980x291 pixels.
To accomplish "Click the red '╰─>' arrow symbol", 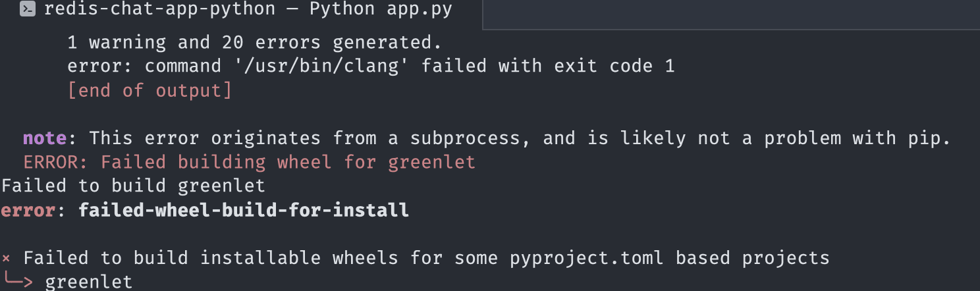I will pyautogui.click(x=18, y=282).
